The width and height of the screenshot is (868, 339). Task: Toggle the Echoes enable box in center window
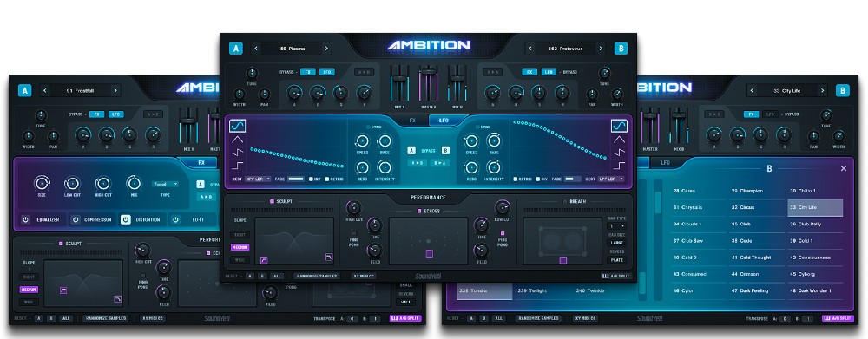point(418,211)
